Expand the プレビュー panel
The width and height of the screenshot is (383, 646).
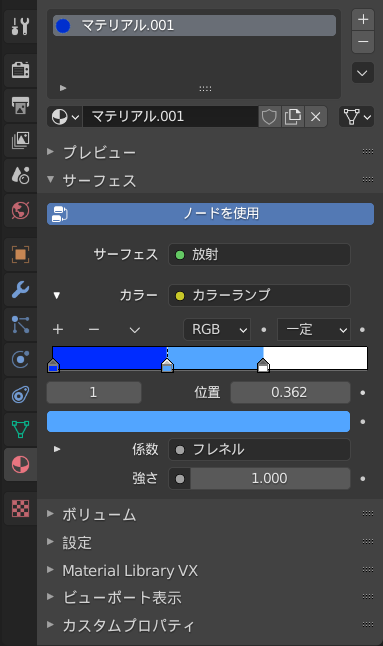pos(50,152)
